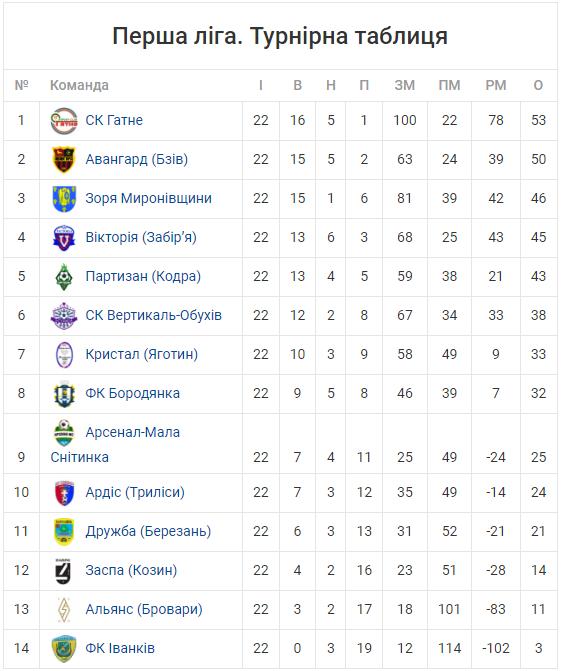The width and height of the screenshot is (563, 671).
Task: Click the СК Вертикаль-Обухів purple emblem
Action: (64, 316)
